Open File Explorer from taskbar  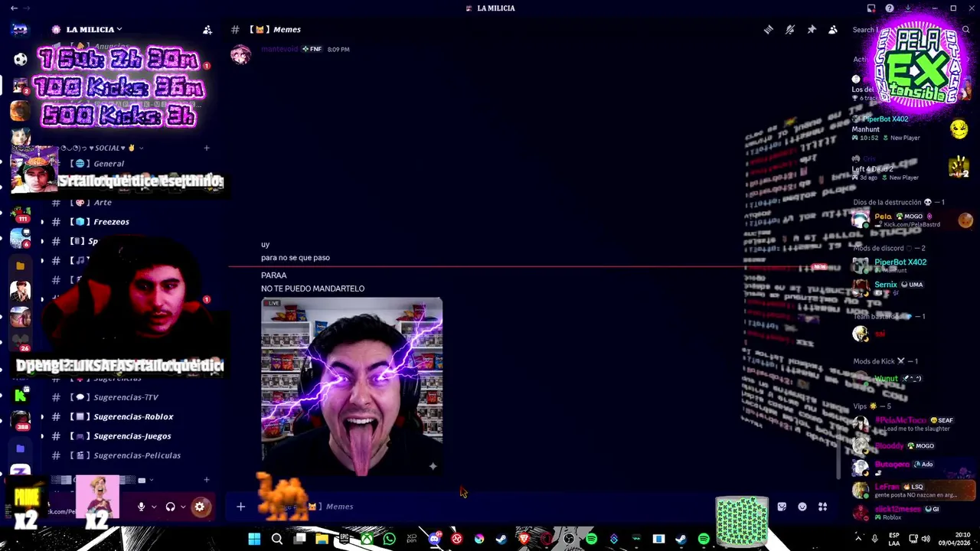[322, 539]
